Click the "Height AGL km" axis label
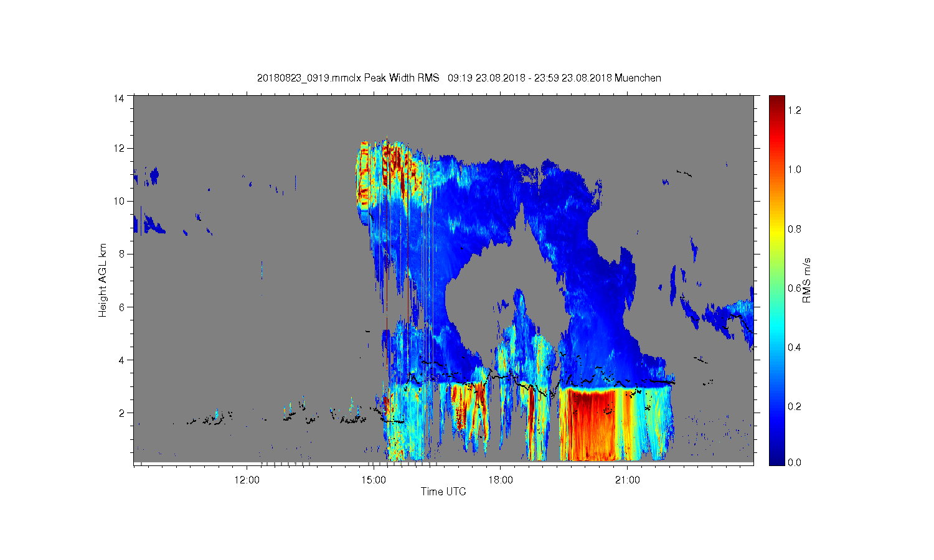Viewport: 934px width, 560px height. pos(103,280)
